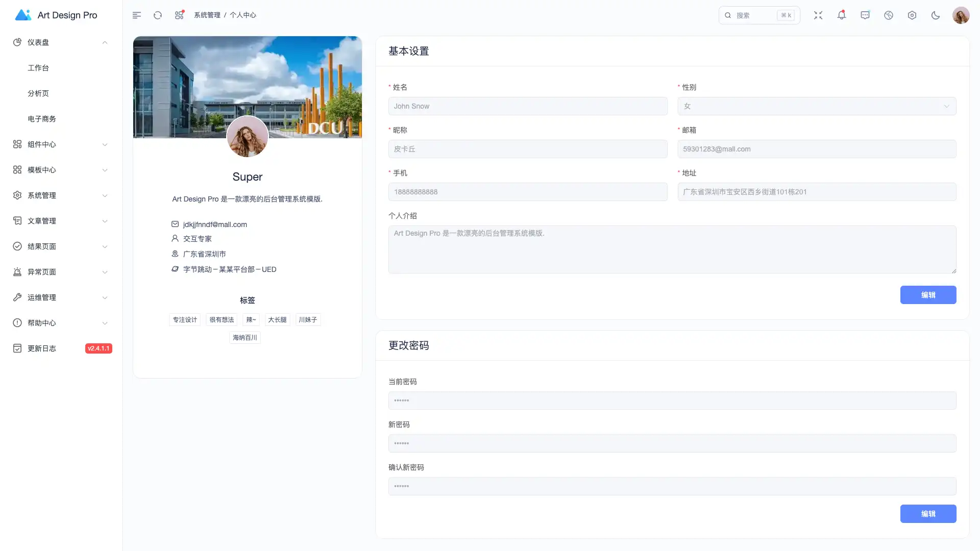
Task: Toggle dark mode with the moon icon
Action: pos(936,15)
